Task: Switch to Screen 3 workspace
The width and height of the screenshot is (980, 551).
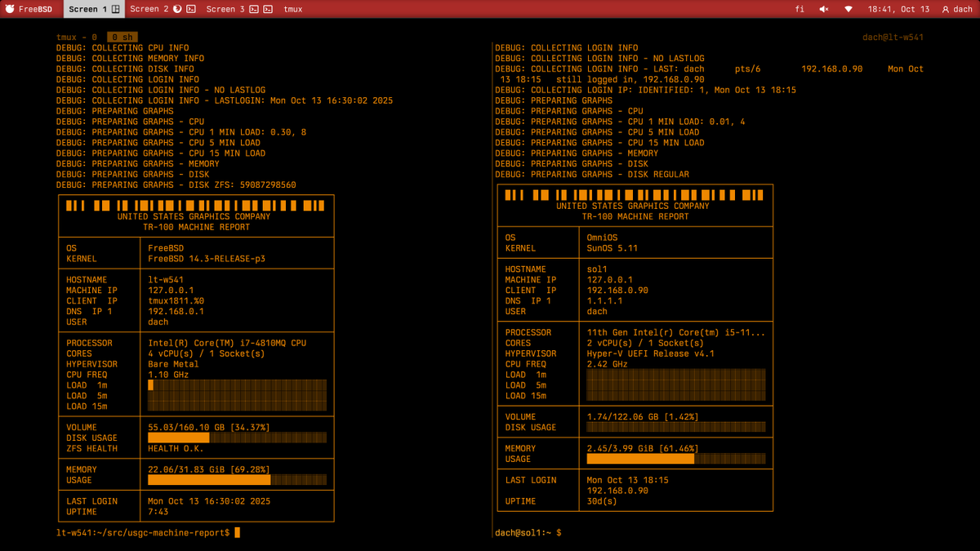Action: pyautogui.click(x=238, y=9)
